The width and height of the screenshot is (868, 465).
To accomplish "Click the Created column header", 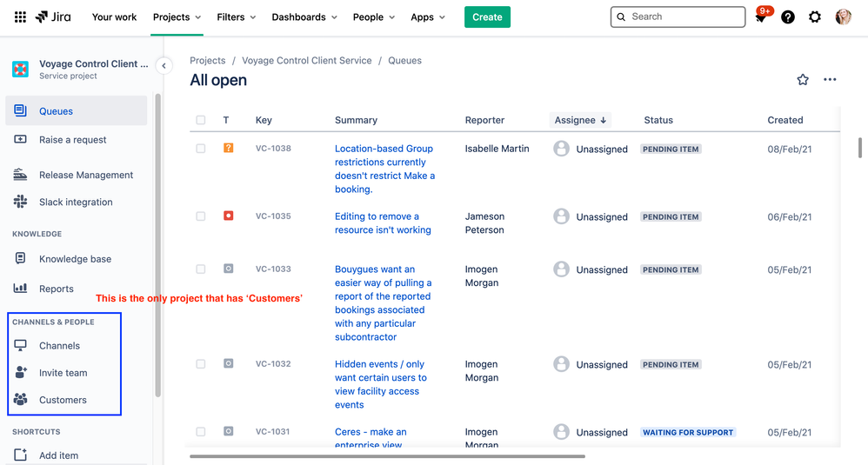I will coord(785,120).
